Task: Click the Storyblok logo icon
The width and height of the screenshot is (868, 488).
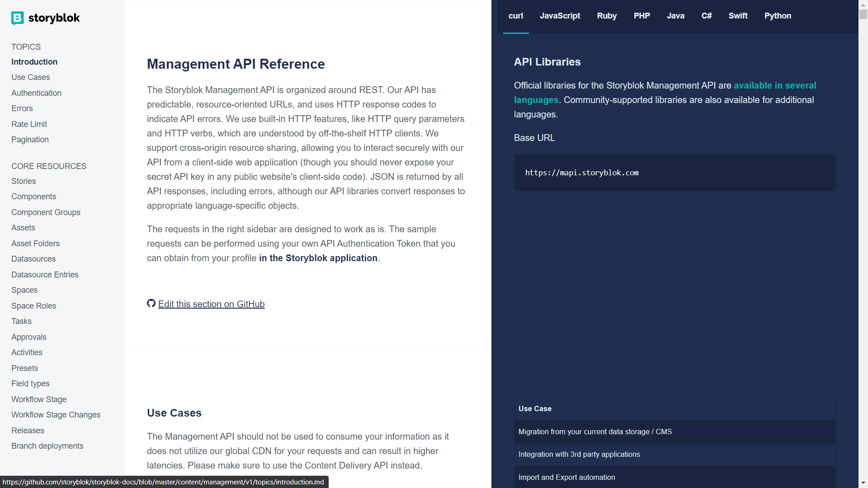Action: click(x=17, y=18)
